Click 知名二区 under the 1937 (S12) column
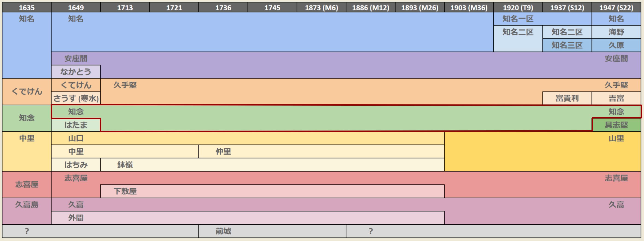This screenshot has width=644, height=241. pyautogui.click(x=567, y=32)
